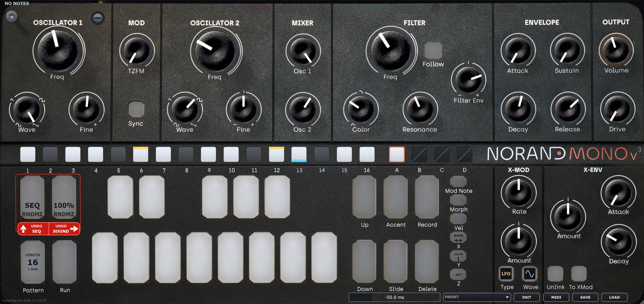The image size is (644, 304).
Task: Toggle sequencer step 1
Action: coord(28,154)
